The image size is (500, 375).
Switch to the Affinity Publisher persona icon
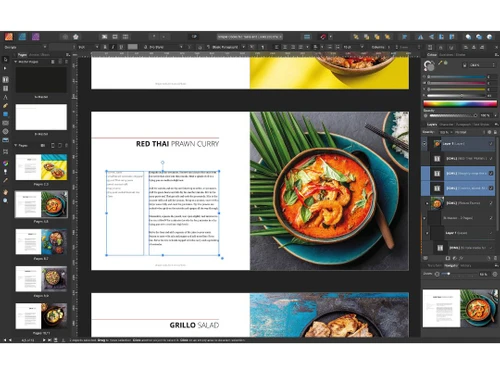click(x=9, y=37)
